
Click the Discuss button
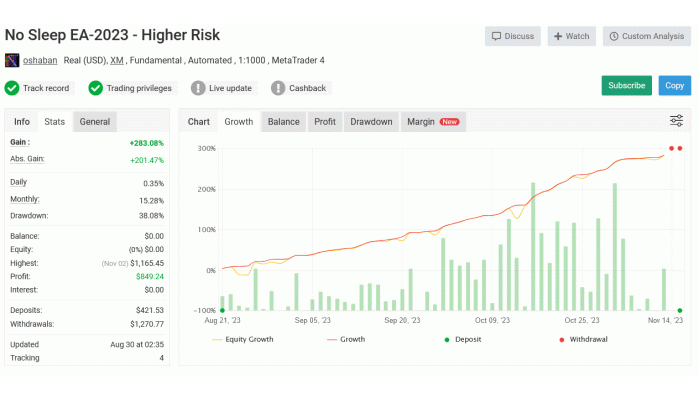(x=513, y=36)
